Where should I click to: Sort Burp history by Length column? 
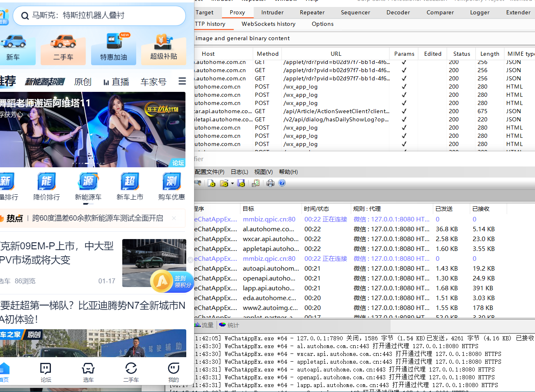489,54
